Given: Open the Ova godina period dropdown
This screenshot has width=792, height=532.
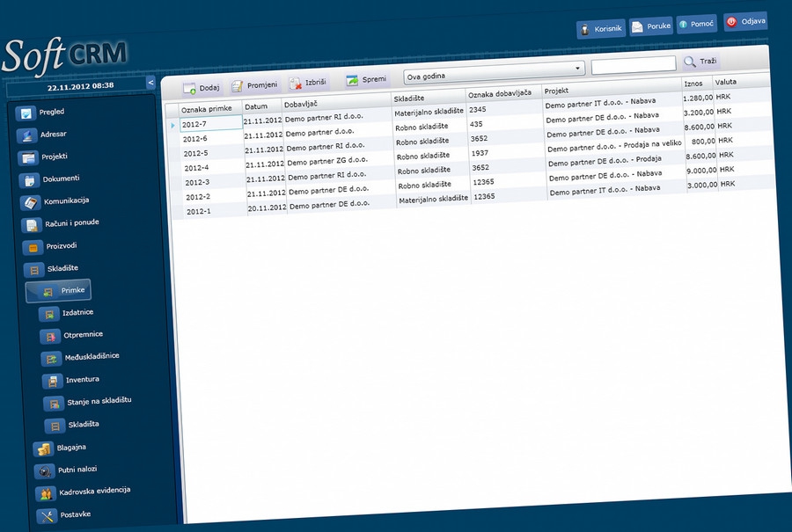Looking at the screenshot, I should pos(494,72).
